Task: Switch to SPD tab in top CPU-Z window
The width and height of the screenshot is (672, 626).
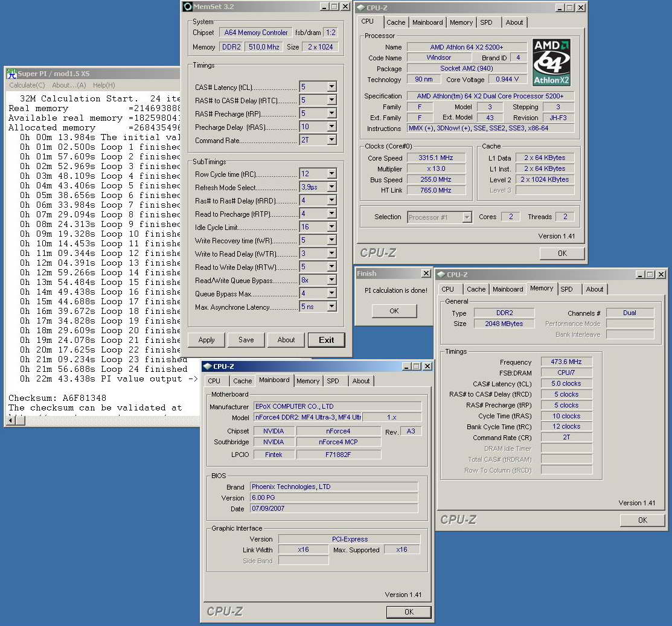Action: point(486,22)
